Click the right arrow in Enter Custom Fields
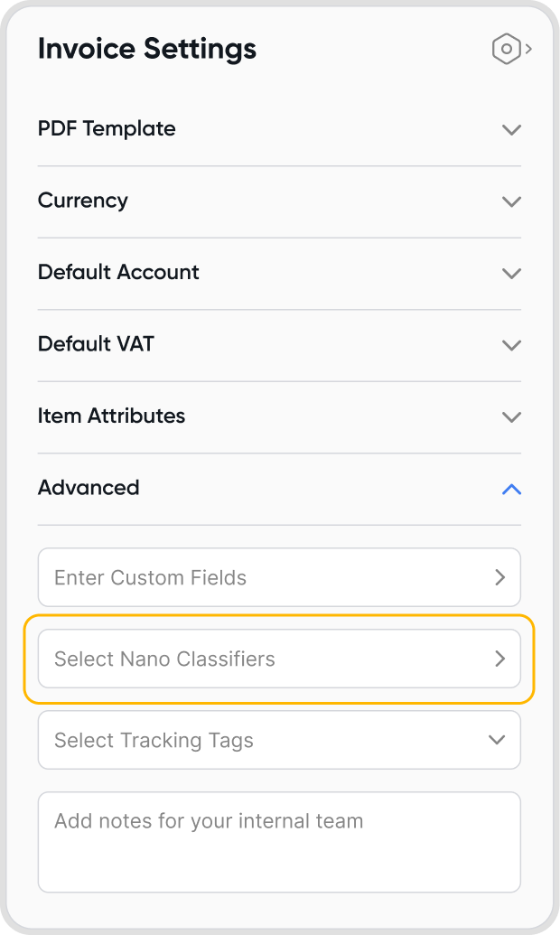 [x=499, y=577]
